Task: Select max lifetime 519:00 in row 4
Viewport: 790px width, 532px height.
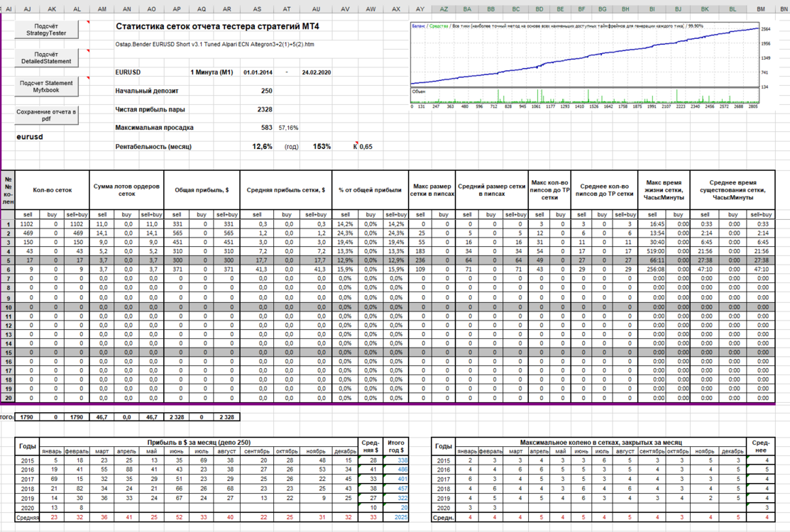Action: point(652,252)
